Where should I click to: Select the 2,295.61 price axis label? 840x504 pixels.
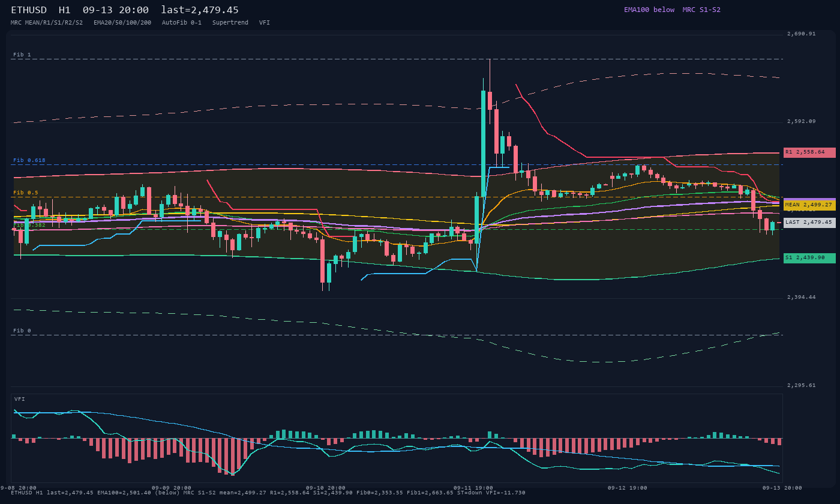[802, 385]
